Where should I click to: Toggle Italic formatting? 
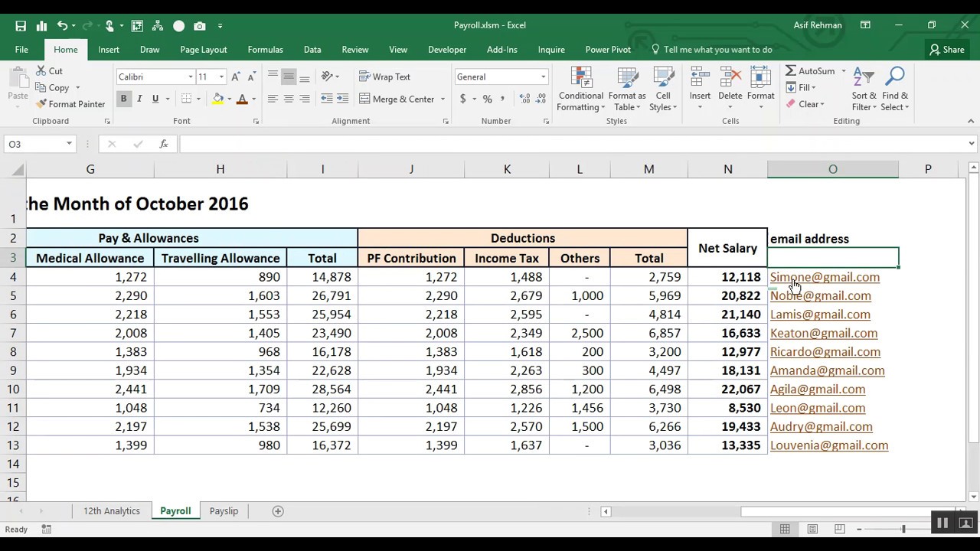[139, 99]
